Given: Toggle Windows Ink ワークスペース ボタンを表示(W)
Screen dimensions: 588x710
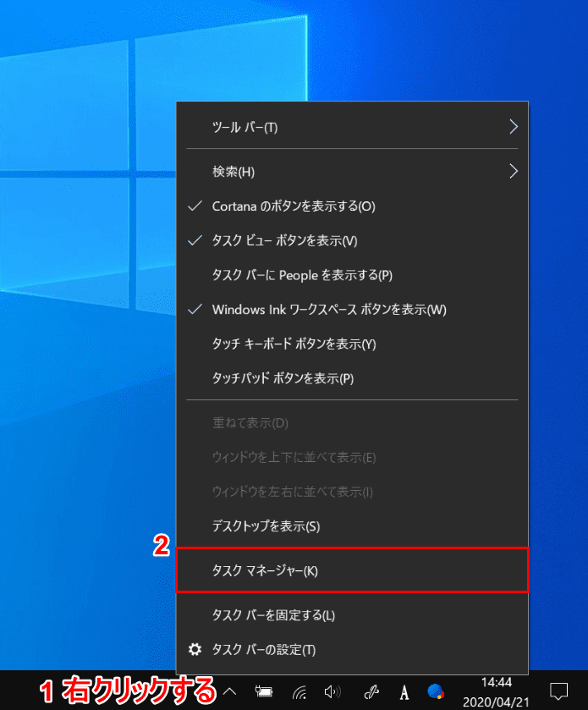Looking at the screenshot, I should pos(352,310).
